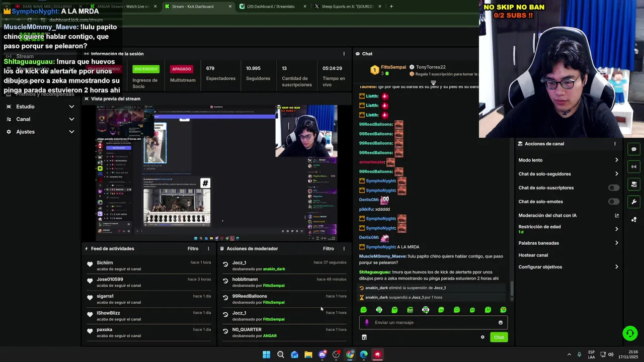The image size is (644, 362).
Task: Click into the Enviar un mensaje field
Action: [434, 323]
